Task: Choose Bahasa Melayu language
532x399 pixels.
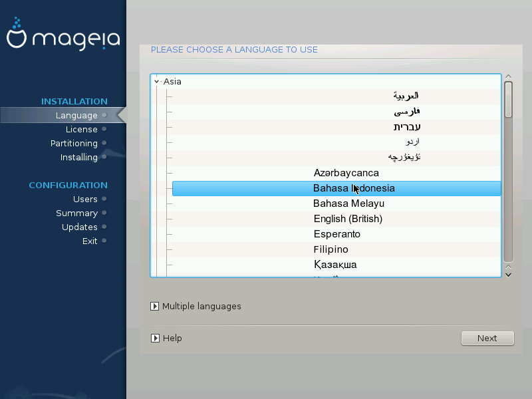Action: [348, 203]
